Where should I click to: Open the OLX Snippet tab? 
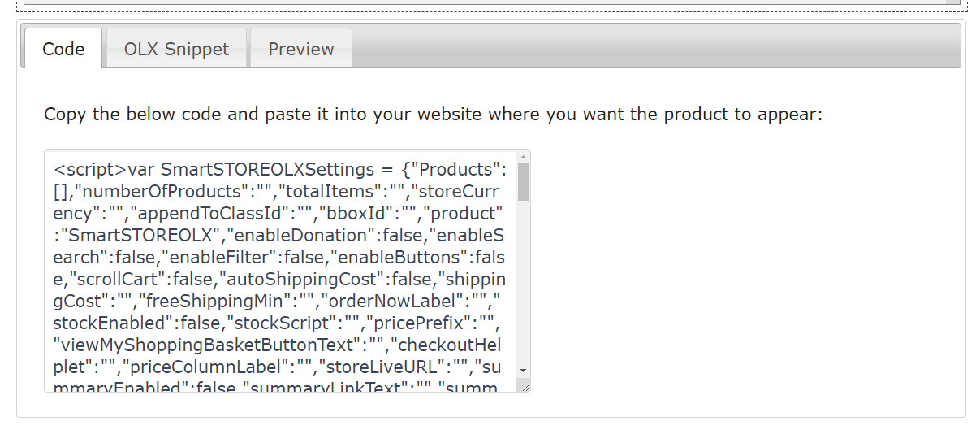pyautogui.click(x=176, y=49)
